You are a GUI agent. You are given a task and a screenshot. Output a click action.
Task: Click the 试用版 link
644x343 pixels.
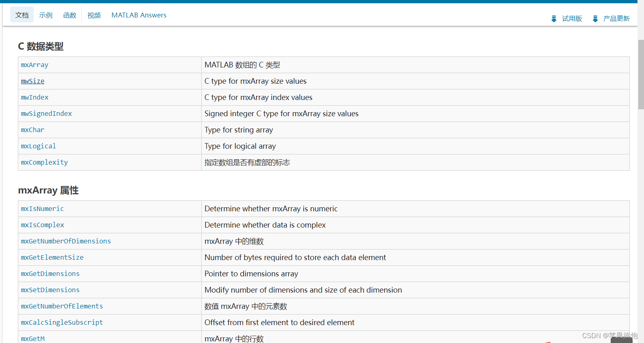(x=572, y=19)
